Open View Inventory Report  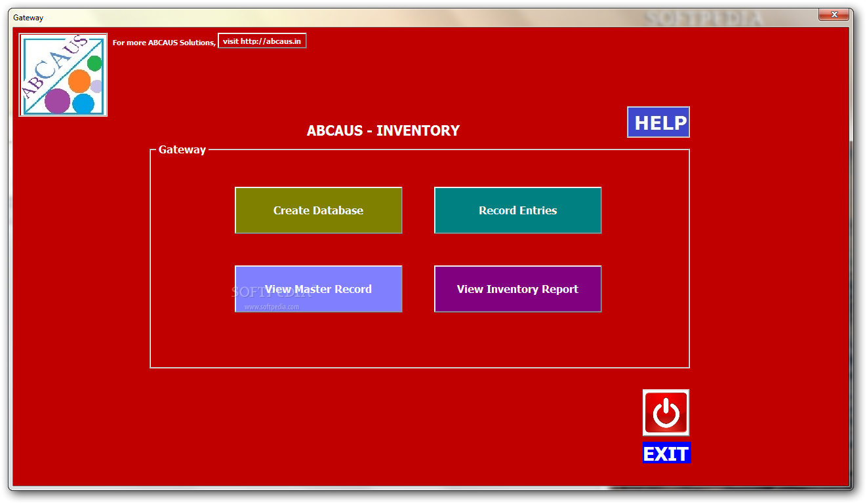(517, 289)
